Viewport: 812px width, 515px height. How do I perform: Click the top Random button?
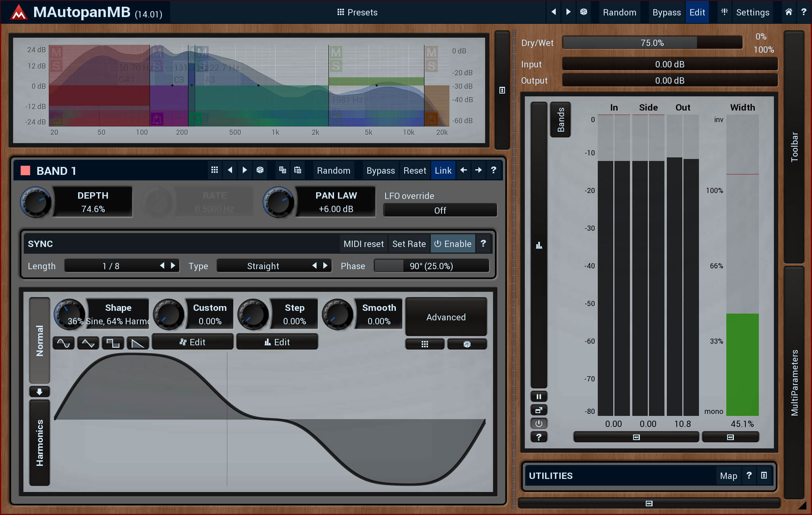(x=620, y=12)
